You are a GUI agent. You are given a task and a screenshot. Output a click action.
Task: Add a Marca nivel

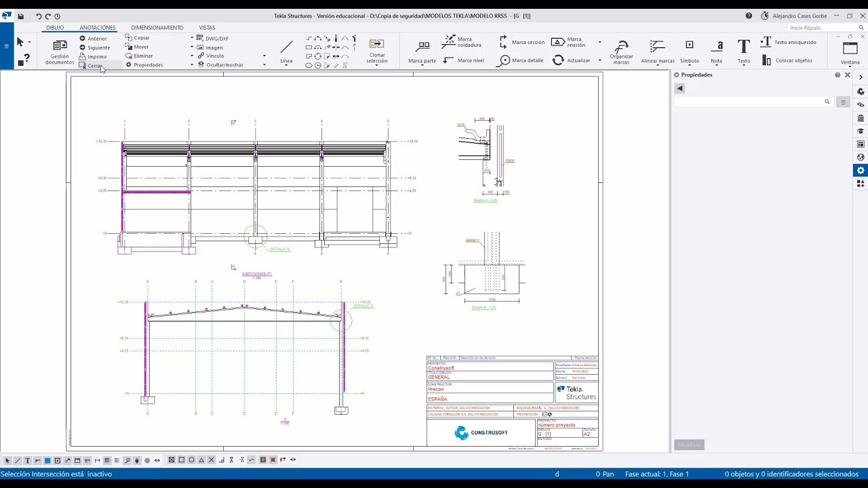(x=464, y=60)
